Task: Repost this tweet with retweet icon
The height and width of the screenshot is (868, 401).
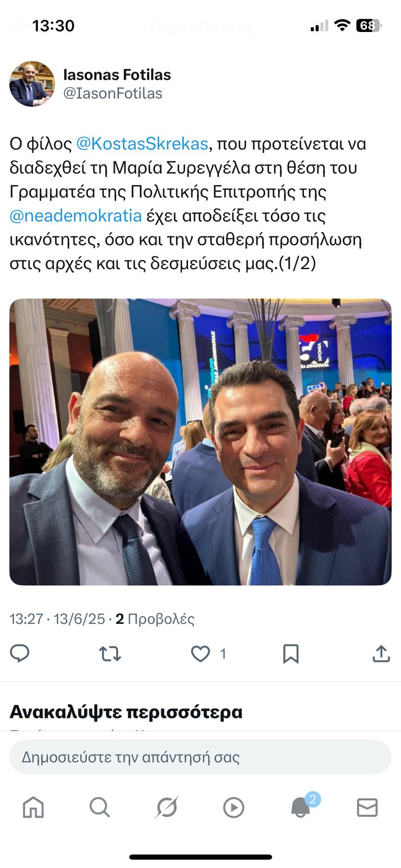Action: point(110,654)
